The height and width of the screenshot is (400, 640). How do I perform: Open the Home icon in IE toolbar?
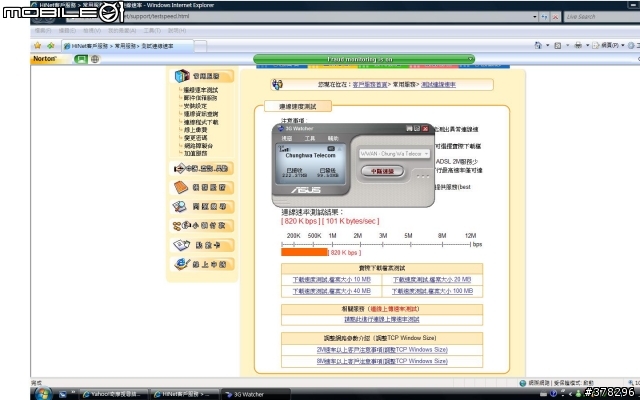click(x=538, y=45)
